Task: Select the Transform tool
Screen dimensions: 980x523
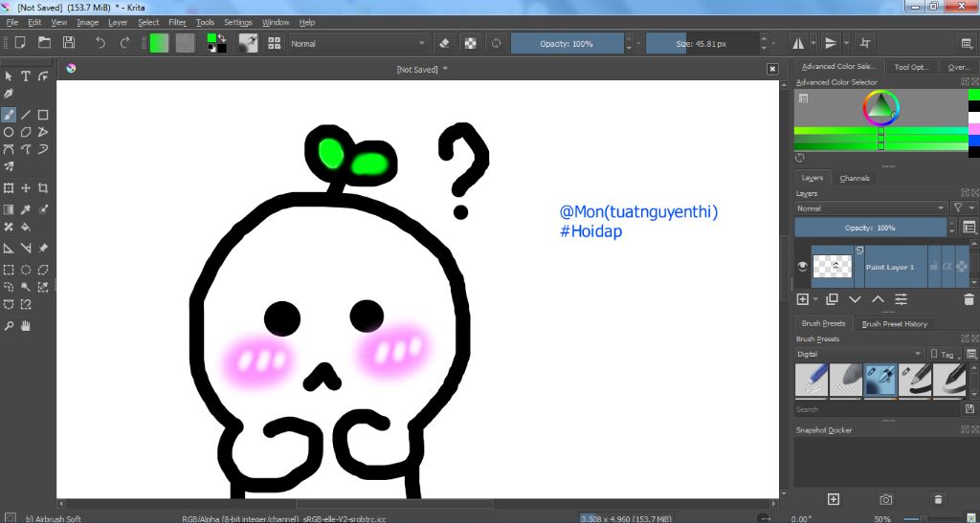Action: 9,187
